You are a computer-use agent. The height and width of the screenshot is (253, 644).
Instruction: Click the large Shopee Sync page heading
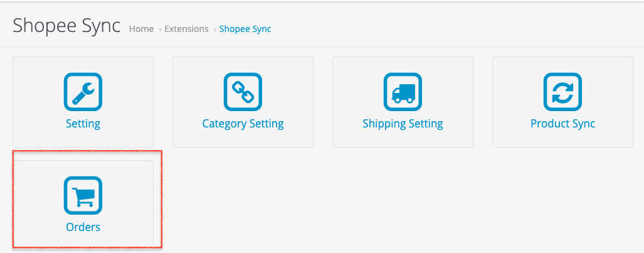coord(66,26)
